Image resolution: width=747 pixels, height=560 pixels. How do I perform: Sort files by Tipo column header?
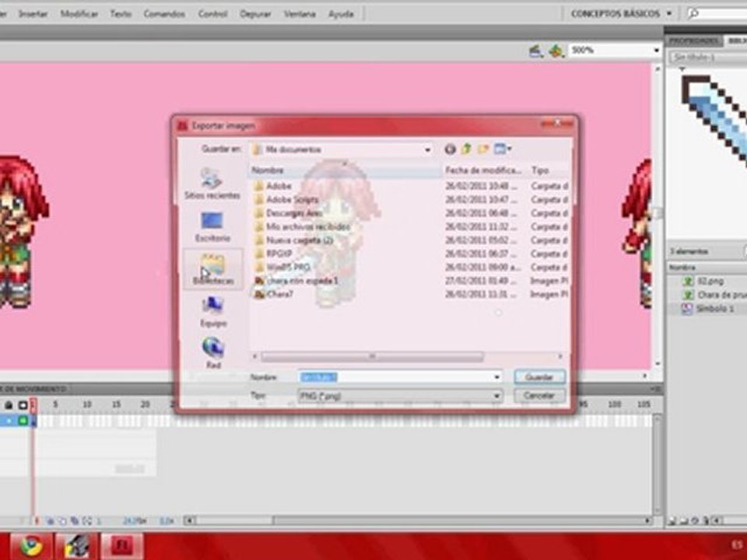[548, 170]
